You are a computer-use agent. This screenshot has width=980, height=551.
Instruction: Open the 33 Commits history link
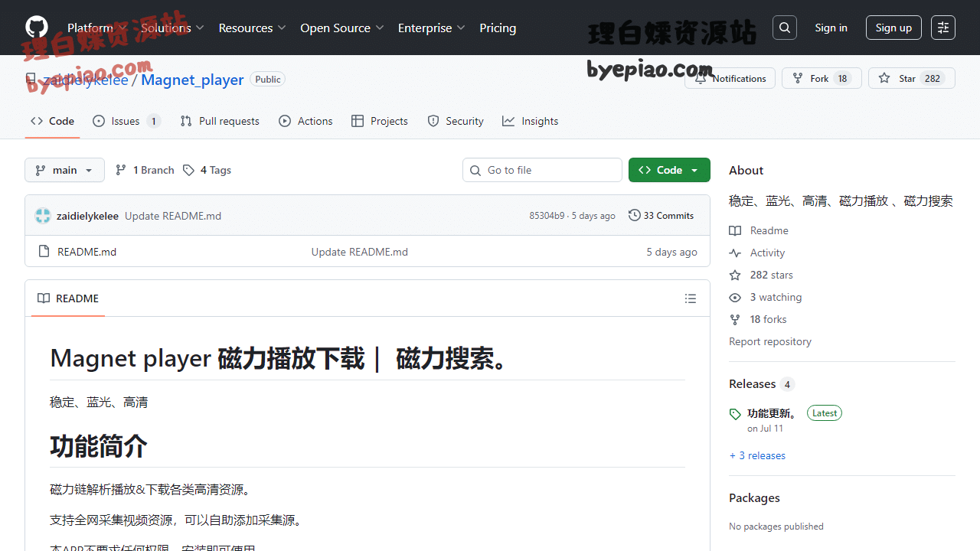click(x=661, y=216)
